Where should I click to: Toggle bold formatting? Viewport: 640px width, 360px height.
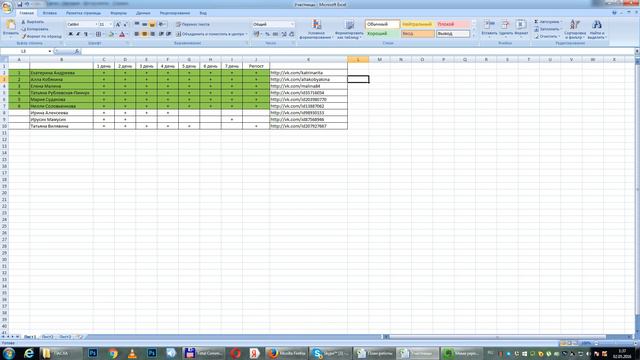click(x=71, y=35)
